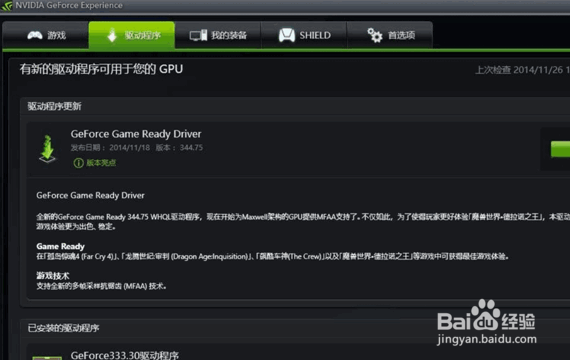Viewport: 570px width, 360px height.
Task: Click the green download button
Action: (x=560, y=149)
